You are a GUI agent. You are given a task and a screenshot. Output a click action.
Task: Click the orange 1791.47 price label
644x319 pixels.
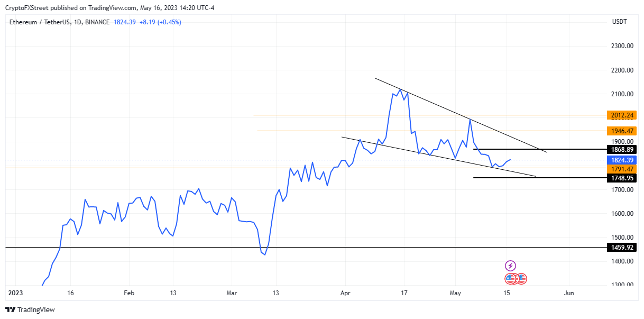[621, 169]
